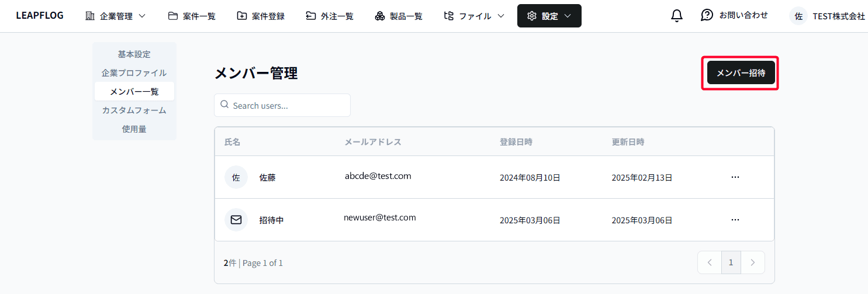
Task: Open お問い合わせ help icon
Action: pyautogui.click(x=707, y=16)
